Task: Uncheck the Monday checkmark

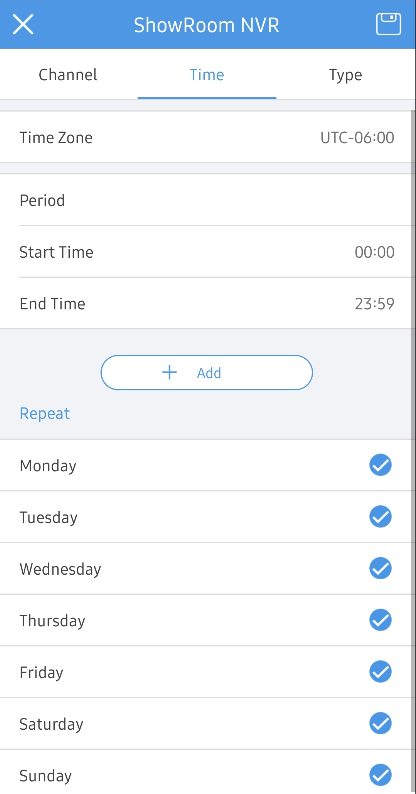Action: click(380, 465)
